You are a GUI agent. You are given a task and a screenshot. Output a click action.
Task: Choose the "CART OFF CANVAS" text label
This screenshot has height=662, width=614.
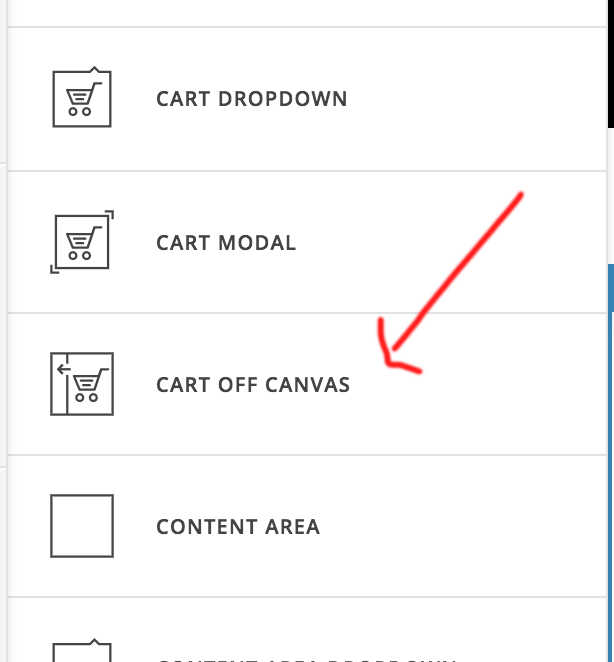tap(253, 385)
